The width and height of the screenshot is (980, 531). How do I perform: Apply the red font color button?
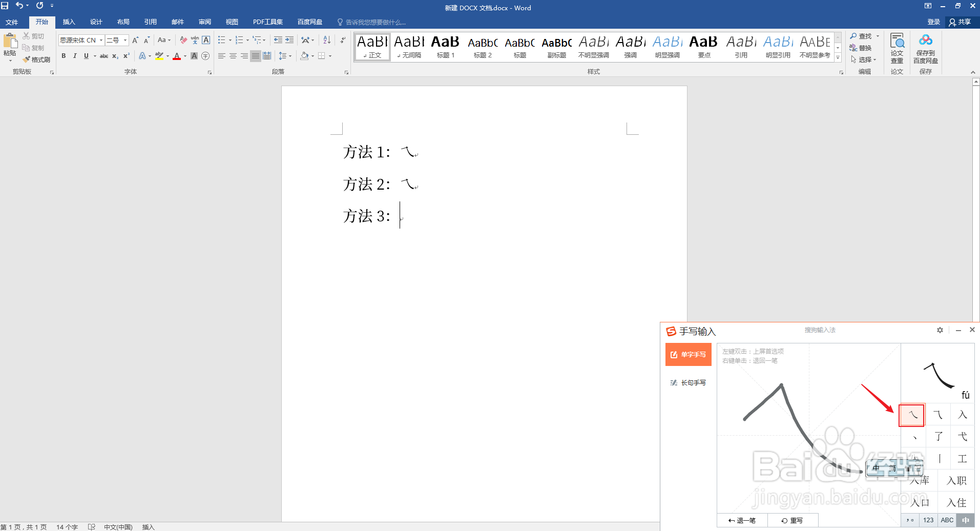pyautogui.click(x=177, y=56)
